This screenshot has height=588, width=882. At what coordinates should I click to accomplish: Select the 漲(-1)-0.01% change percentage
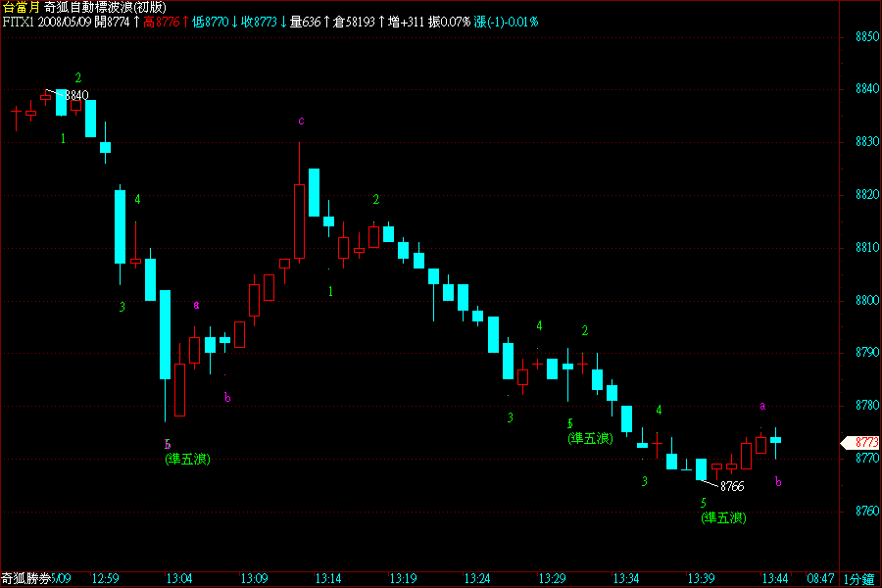(507, 22)
